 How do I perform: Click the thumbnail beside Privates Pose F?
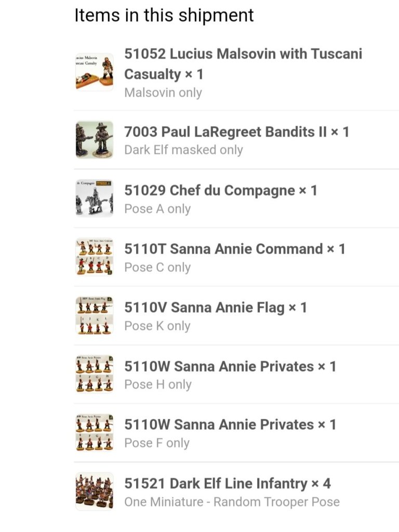pyautogui.click(x=94, y=432)
